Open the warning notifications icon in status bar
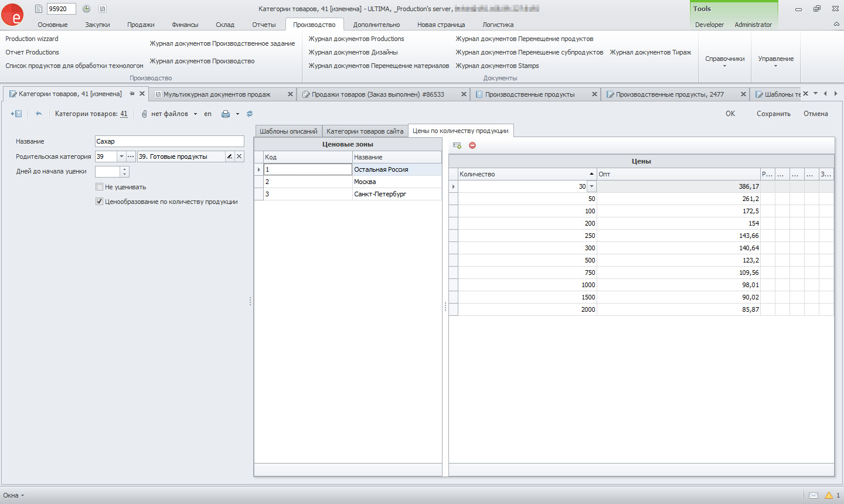The width and height of the screenshot is (844, 504). pos(829,495)
